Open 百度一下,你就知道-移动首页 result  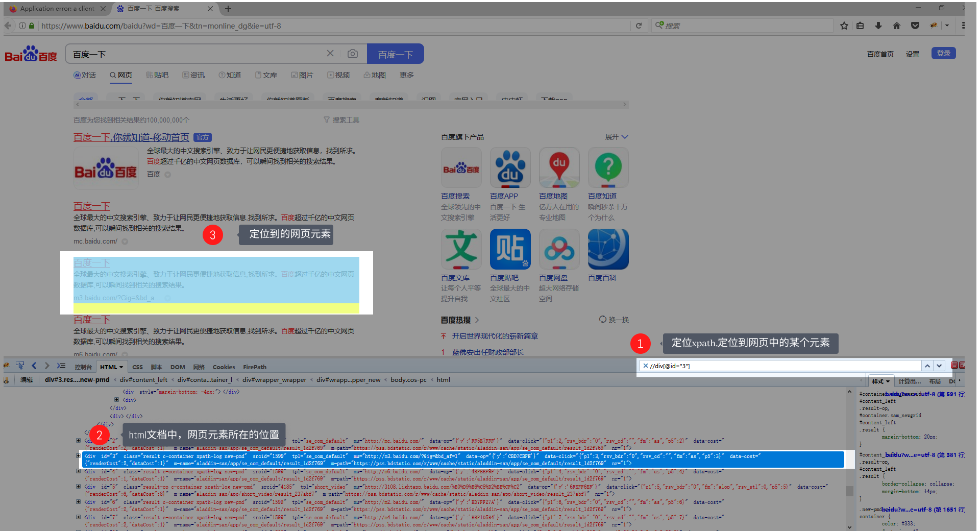pos(131,137)
